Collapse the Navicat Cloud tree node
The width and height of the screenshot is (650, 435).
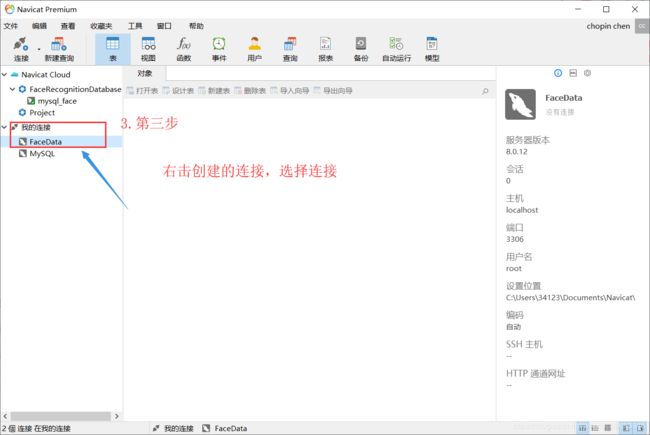click(x=5, y=75)
